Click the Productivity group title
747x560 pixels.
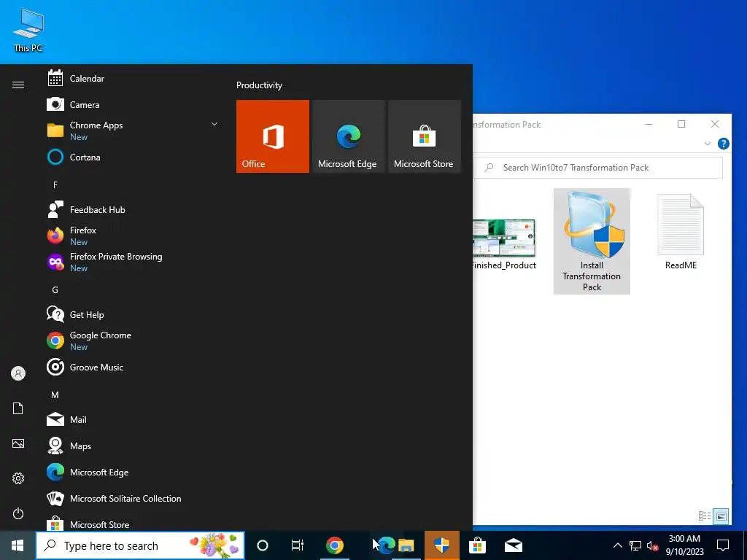point(259,85)
